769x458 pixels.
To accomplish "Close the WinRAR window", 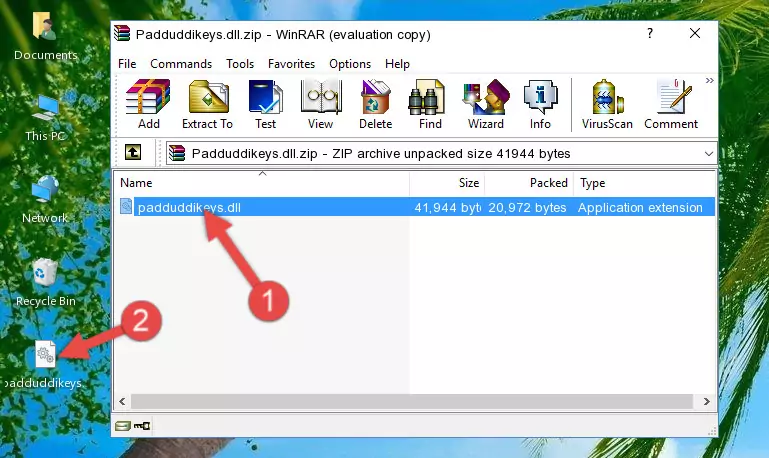I will point(695,33).
